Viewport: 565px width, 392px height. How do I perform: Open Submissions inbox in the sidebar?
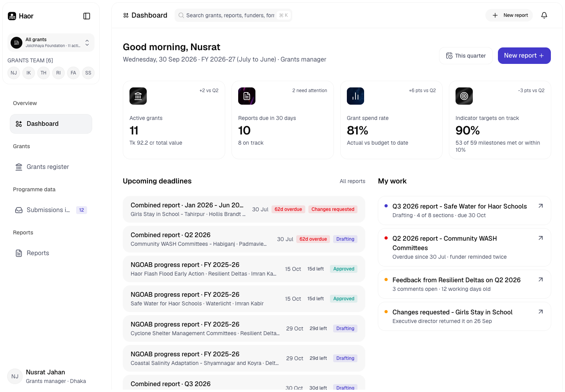click(x=51, y=210)
